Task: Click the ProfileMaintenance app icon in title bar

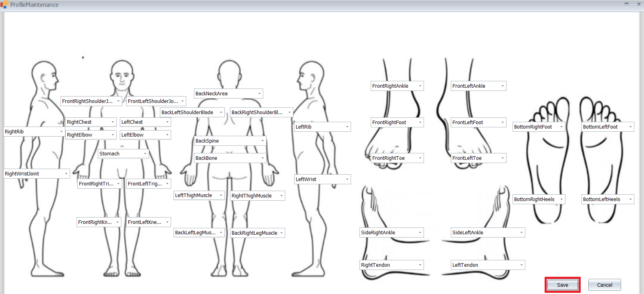Action: 4,5
